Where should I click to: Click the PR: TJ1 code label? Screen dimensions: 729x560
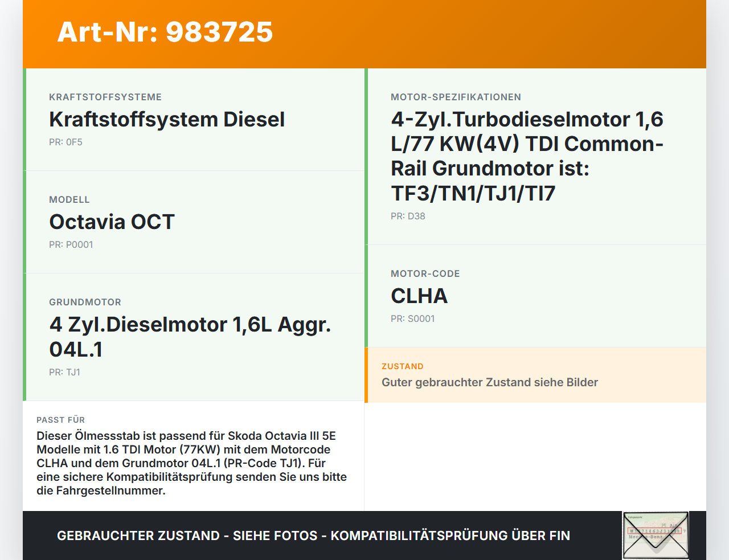point(64,373)
